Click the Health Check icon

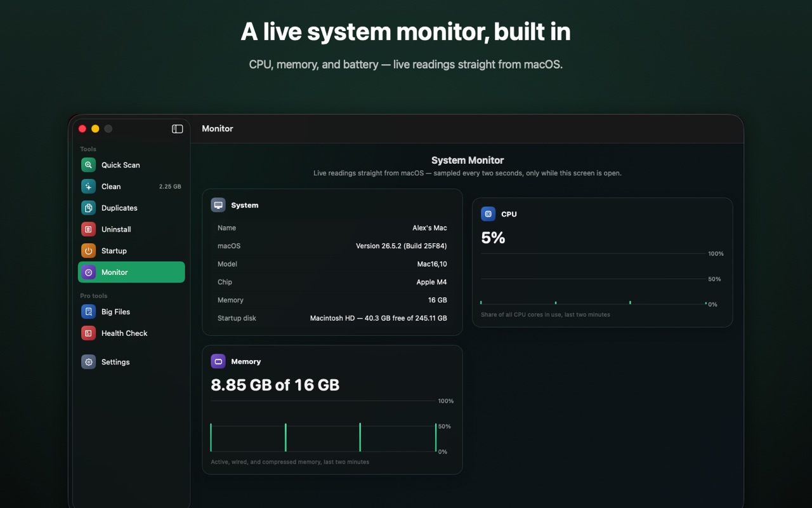tap(88, 333)
